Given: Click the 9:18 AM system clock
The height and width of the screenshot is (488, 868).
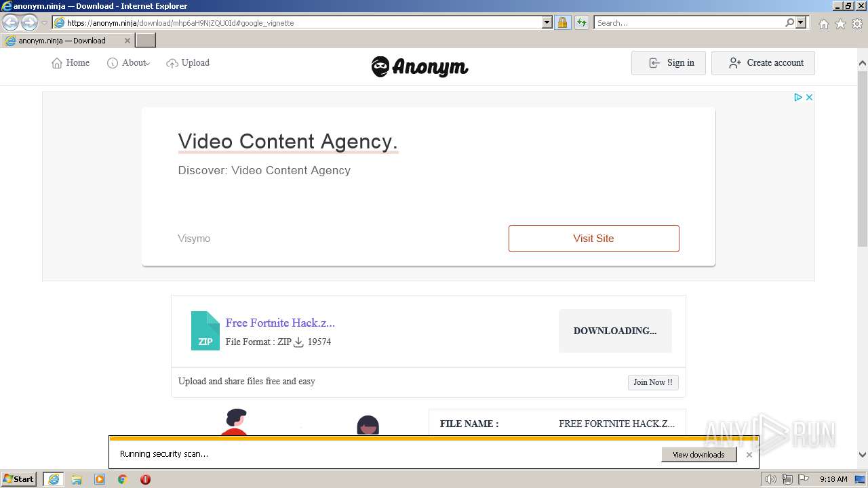Looking at the screenshot, I should (833, 479).
